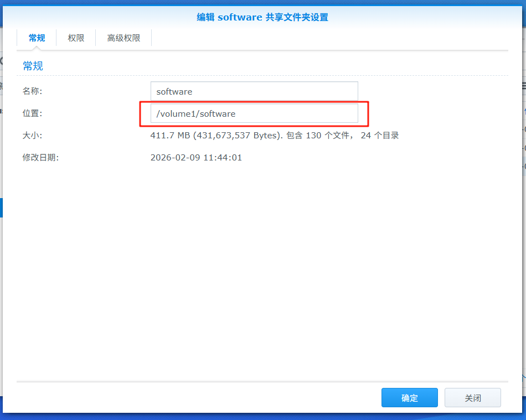
Task: Click the 修改日期: label
Action: 40,158
